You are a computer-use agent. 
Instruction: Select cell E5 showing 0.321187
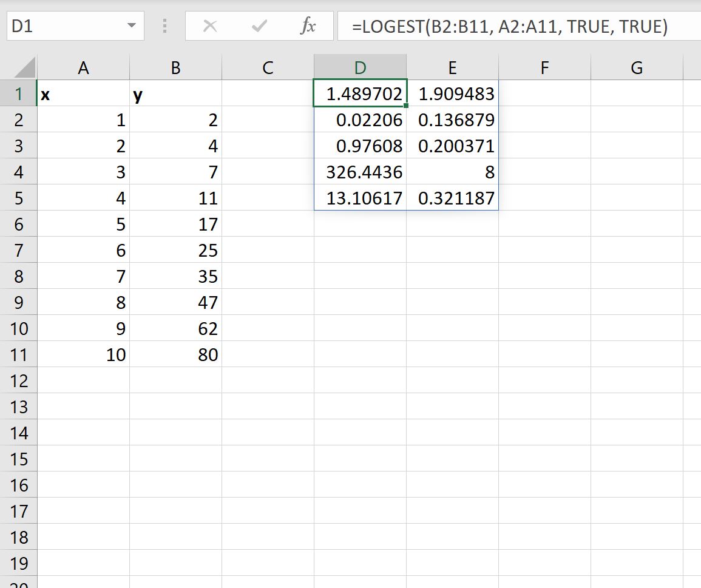452,198
